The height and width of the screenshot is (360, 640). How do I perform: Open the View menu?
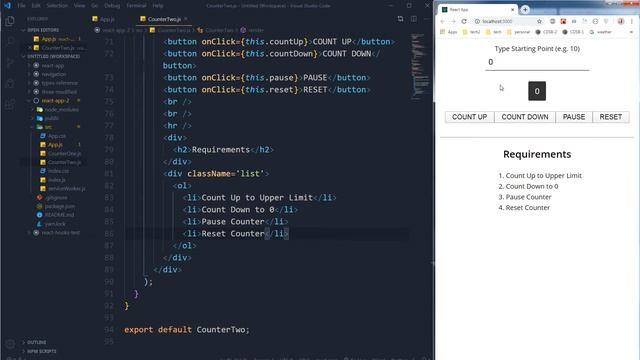pos(80,6)
